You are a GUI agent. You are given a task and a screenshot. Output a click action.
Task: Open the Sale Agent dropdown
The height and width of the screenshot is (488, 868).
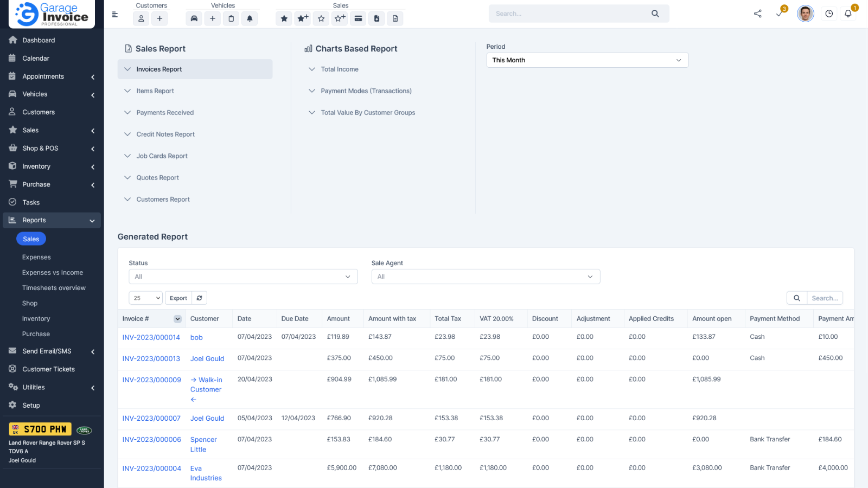tap(486, 277)
